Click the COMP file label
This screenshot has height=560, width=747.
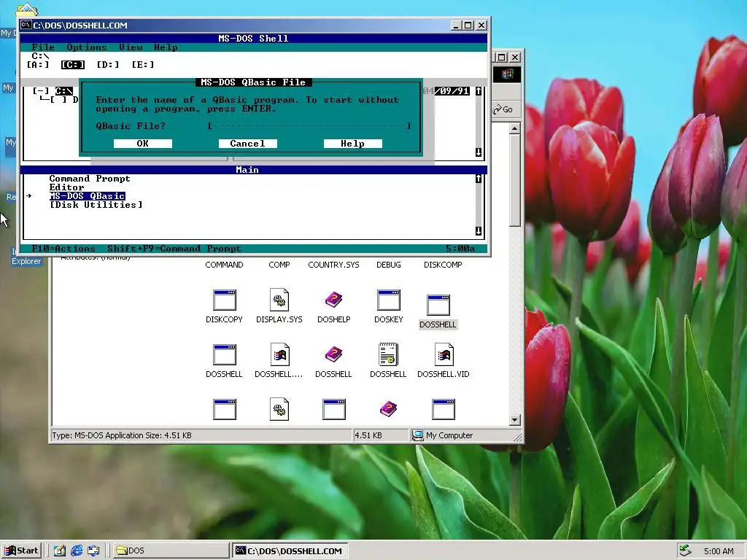pos(279,265)
